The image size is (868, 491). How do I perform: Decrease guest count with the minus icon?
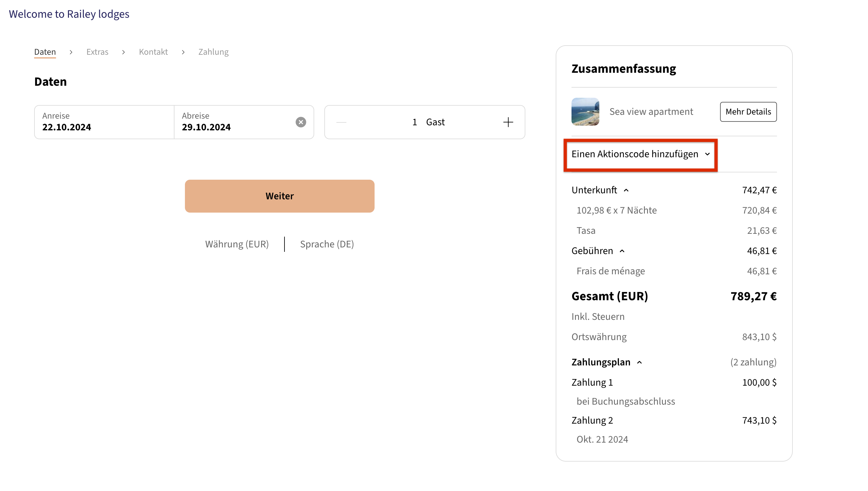pos(341,122)
